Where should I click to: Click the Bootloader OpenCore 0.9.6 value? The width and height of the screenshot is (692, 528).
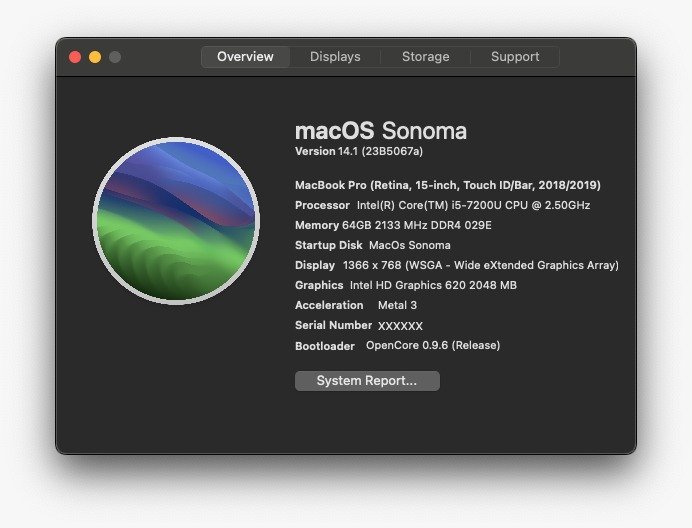pyautogui.click(x=433, y=345)
